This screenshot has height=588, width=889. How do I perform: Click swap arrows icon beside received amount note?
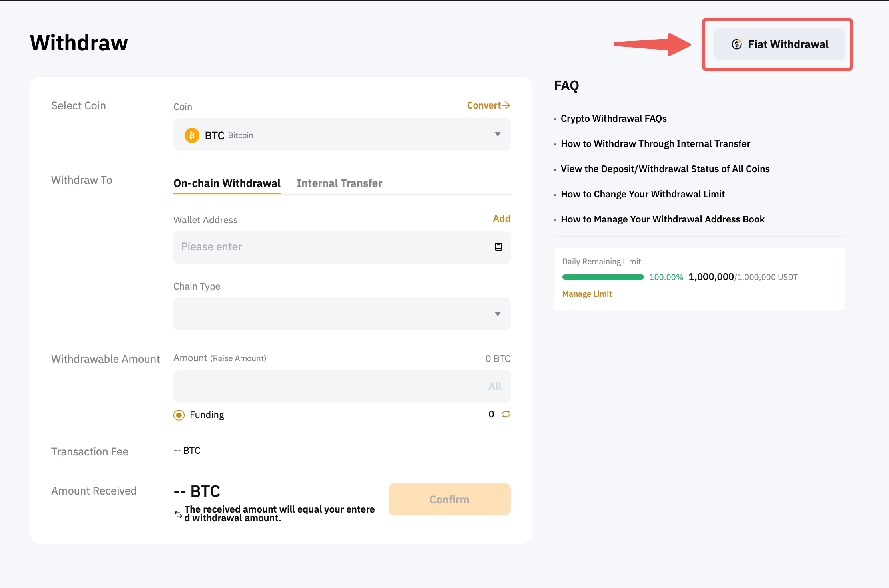[x=178, y=514]
